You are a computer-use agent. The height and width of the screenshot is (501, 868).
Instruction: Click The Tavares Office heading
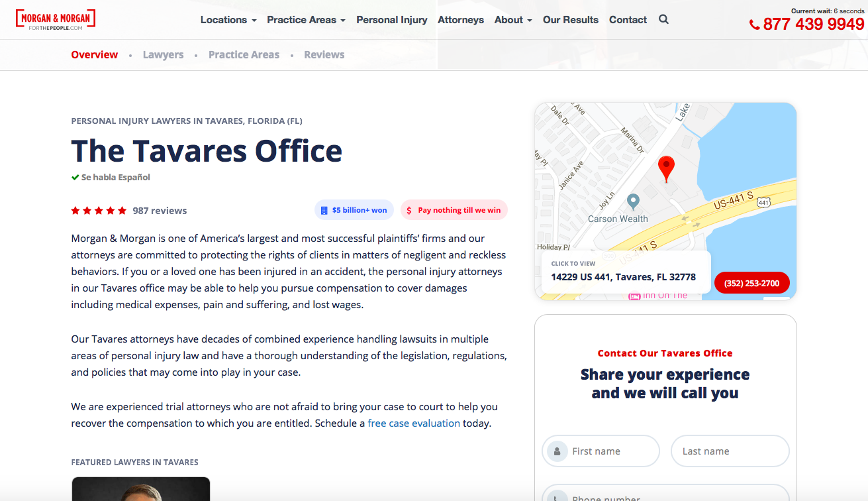[x=207, y=150]
